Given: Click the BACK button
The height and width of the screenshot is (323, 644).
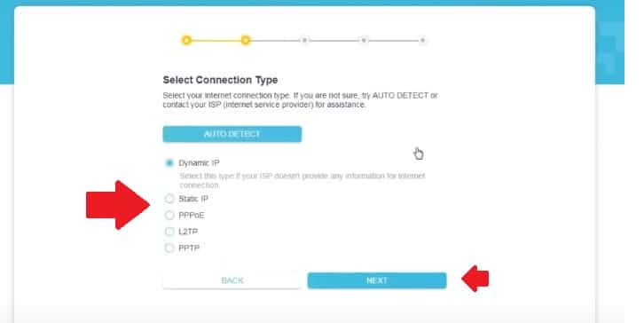Looking at the screenshot, I should [232, 280].
